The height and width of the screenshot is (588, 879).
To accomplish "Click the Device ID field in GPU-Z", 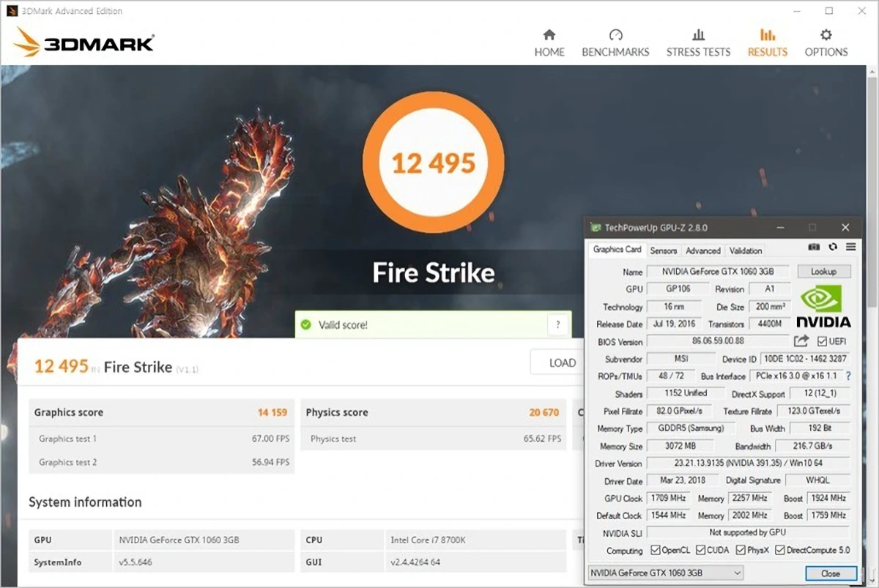I will pos(806,359).
